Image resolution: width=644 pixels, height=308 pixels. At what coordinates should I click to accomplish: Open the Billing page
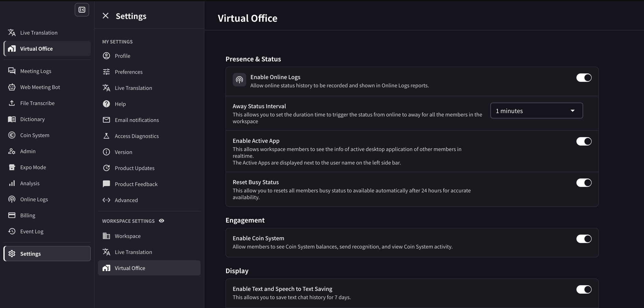(47, 215)
